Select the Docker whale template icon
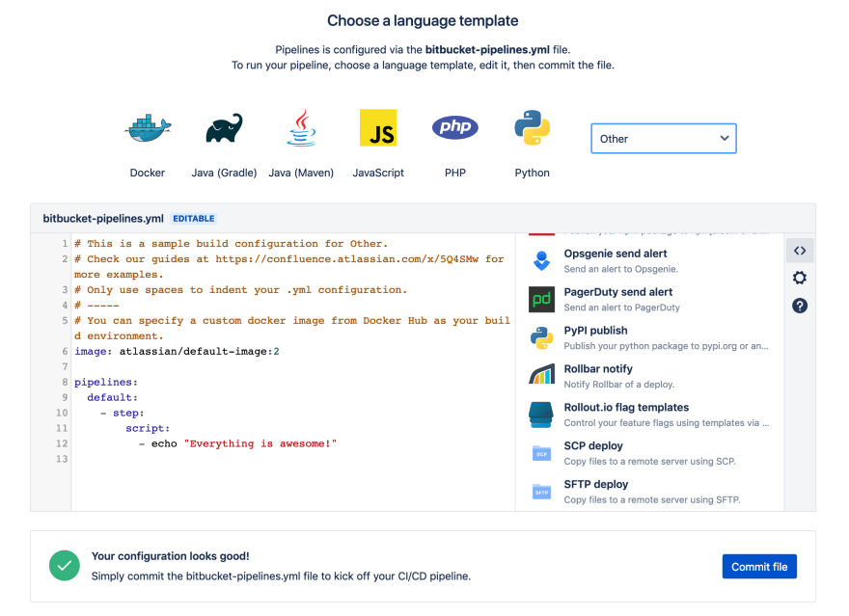Screen dimensions: 849x616 148,128
